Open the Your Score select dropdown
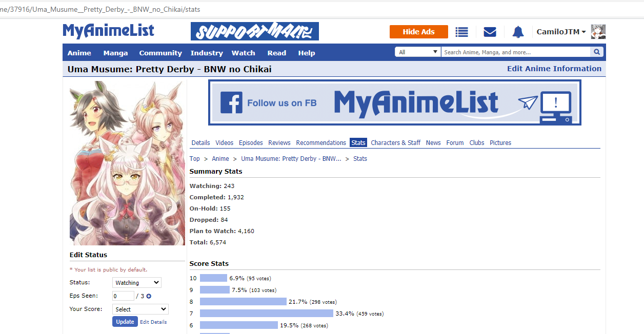This screenshot has width=644, height=334. pyautogui.click(x=140, y=309)
